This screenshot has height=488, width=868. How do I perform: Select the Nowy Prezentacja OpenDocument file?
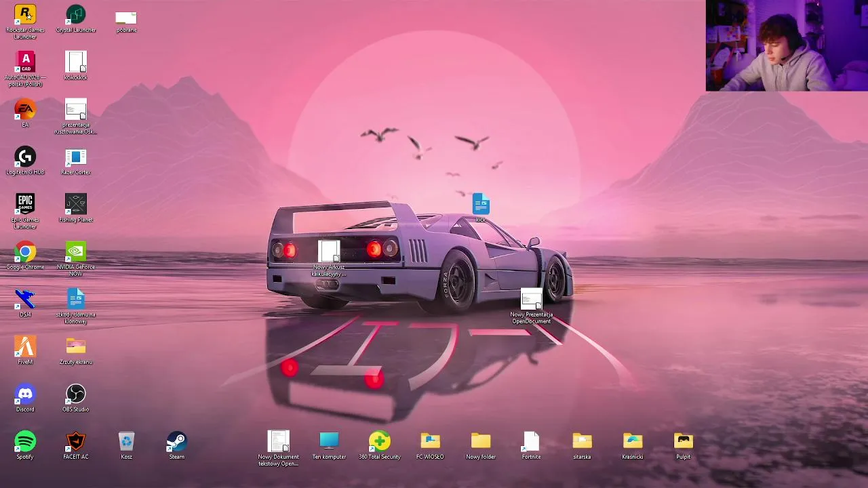pos(532,306)
